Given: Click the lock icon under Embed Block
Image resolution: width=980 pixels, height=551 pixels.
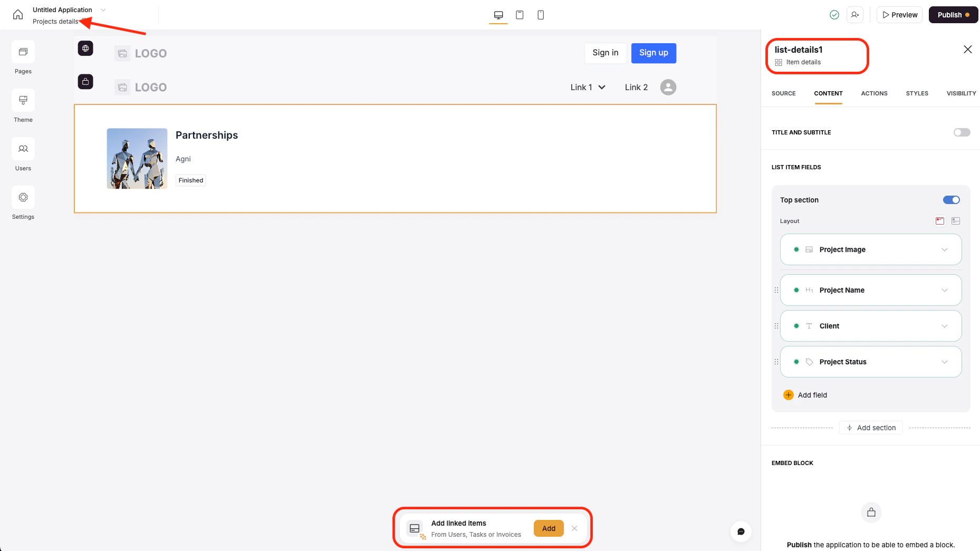Looking at the screenshot, I should click(871, 513).
